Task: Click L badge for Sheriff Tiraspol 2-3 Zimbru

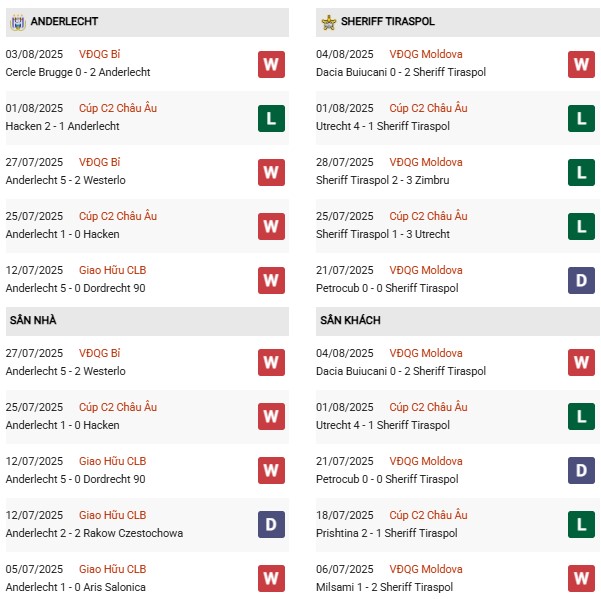Action: [581, 173]
